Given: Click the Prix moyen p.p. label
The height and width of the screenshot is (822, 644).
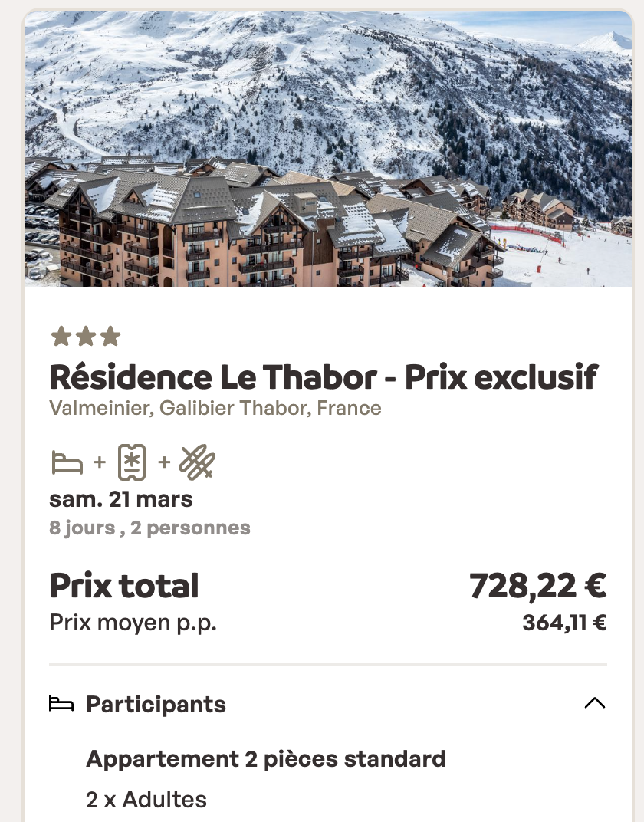Looking at the screenshot, I should [x=133, y=623].
